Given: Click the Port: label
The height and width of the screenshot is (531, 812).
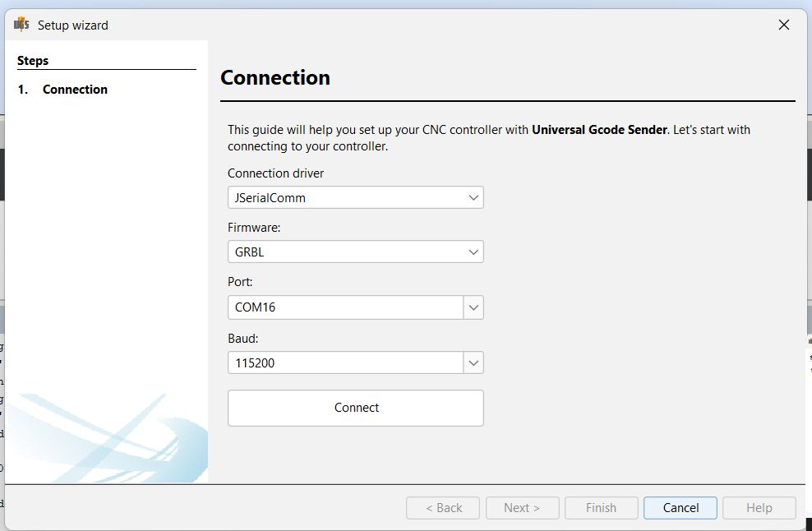Looking at the screenshot, I should click(240, 282).
